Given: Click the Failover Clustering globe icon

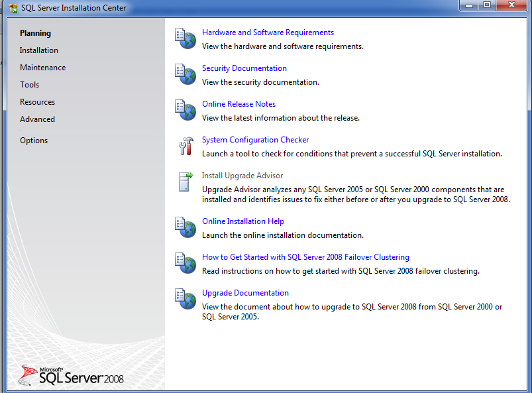Looking at the screenshot, I should coord(186,263).
